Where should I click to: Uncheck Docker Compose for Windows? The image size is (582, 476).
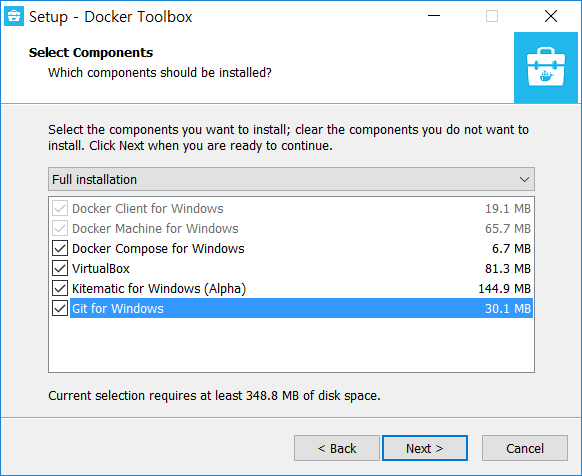tap(60, 248)
